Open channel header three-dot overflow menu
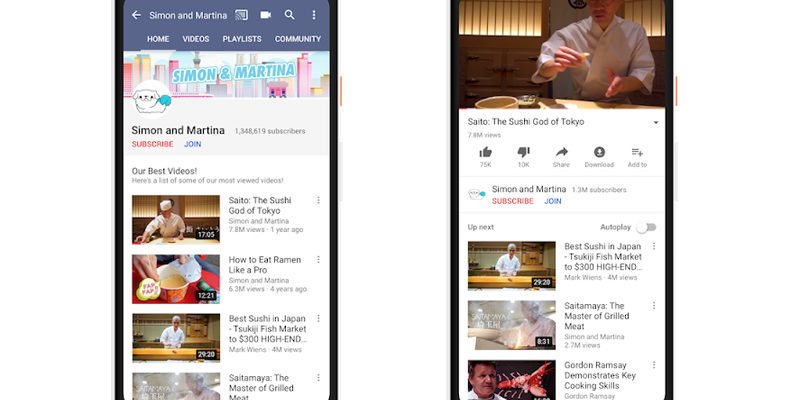800x400 pixels. (314, 15)
